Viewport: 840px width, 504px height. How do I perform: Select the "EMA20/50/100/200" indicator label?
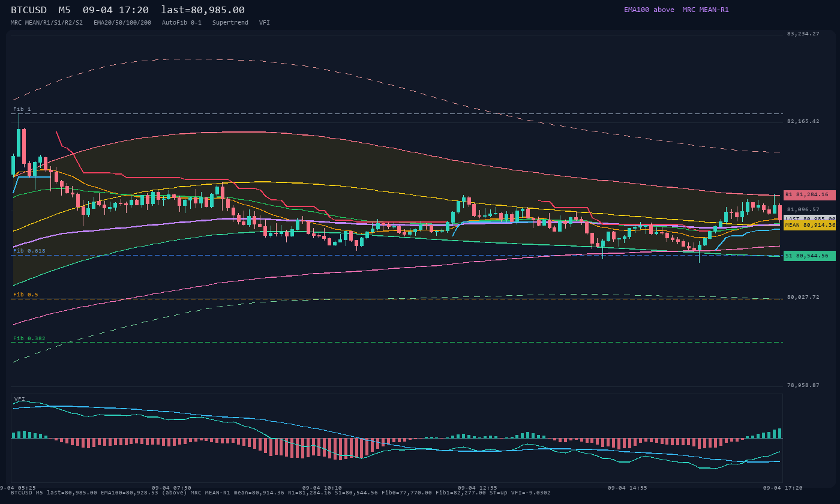point(122,22)
